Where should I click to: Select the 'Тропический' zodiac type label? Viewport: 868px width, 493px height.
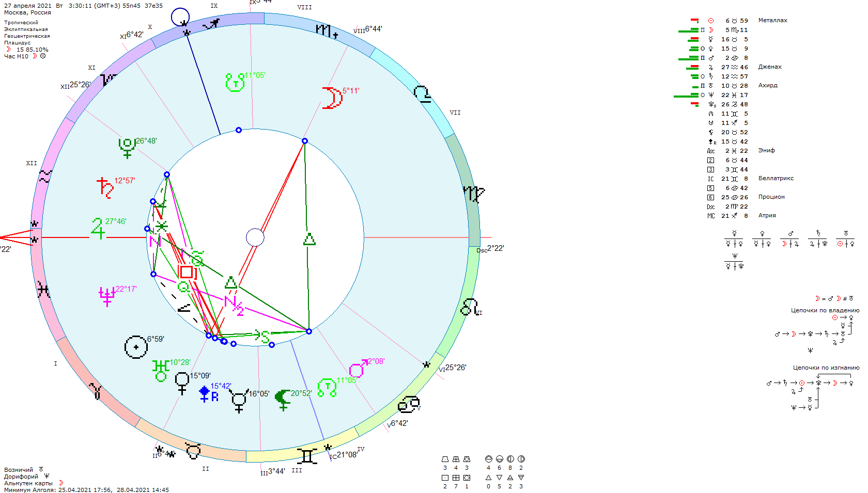(x=21, y=23)
